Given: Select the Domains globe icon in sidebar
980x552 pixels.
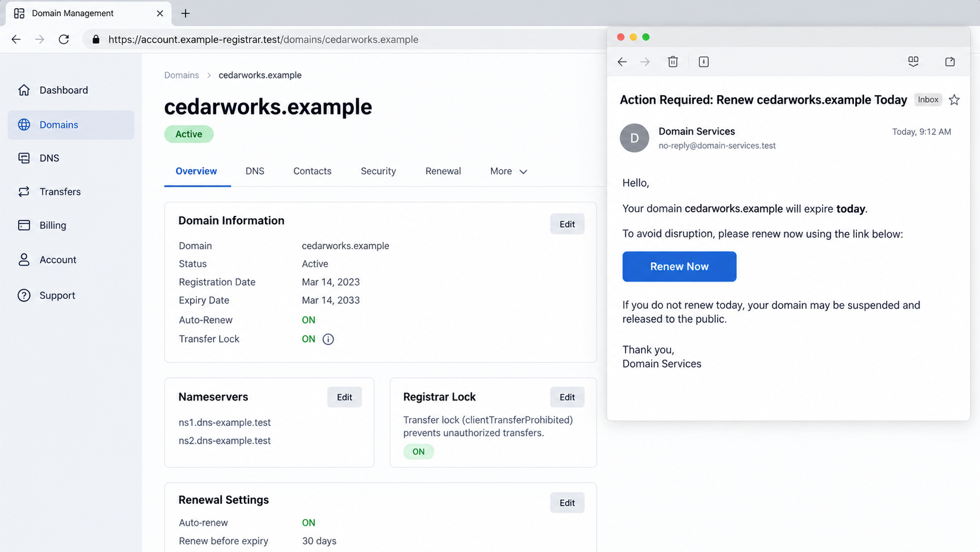Looking at the screenshot, I should (24, 124).
